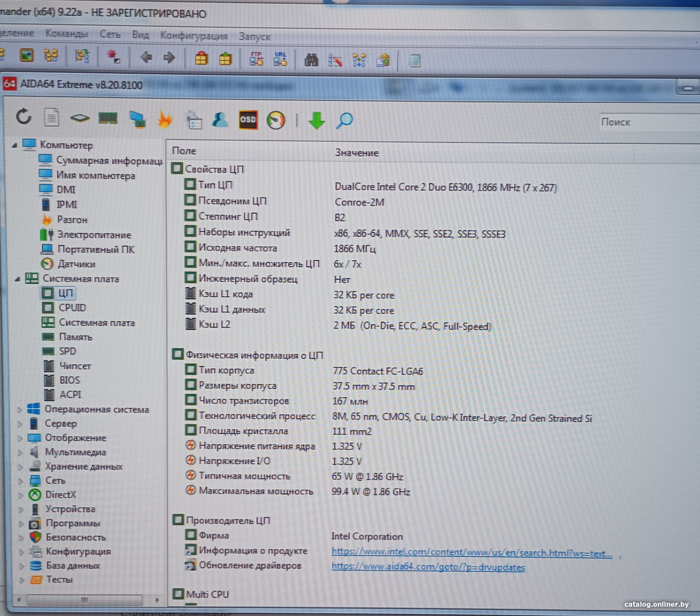700x616 pixels.
Task: Expand the Операционная система node
Action: click(20, 409)
